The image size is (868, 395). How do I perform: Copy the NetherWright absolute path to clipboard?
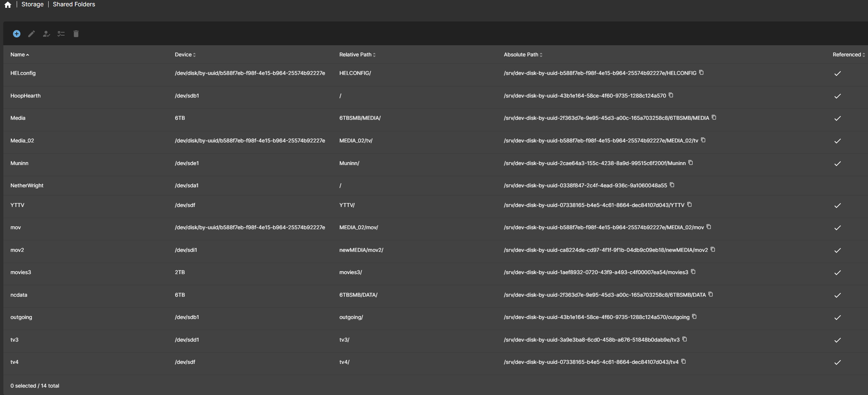672,185
